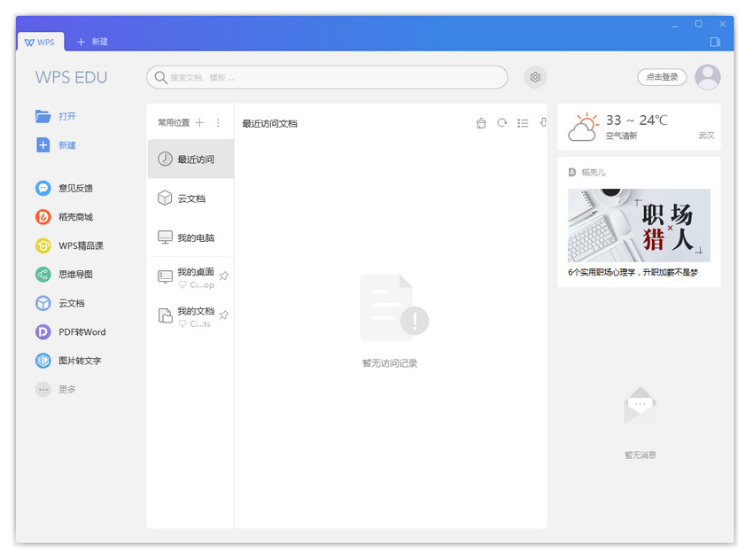Open WPS精品课 courses icon
The image size is (753, 560).
point(43,245)
